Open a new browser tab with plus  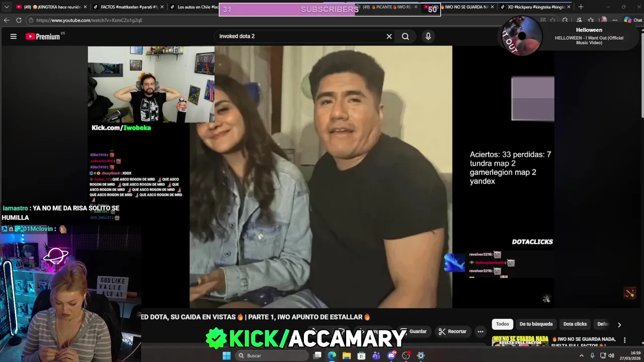pos(581,7)
